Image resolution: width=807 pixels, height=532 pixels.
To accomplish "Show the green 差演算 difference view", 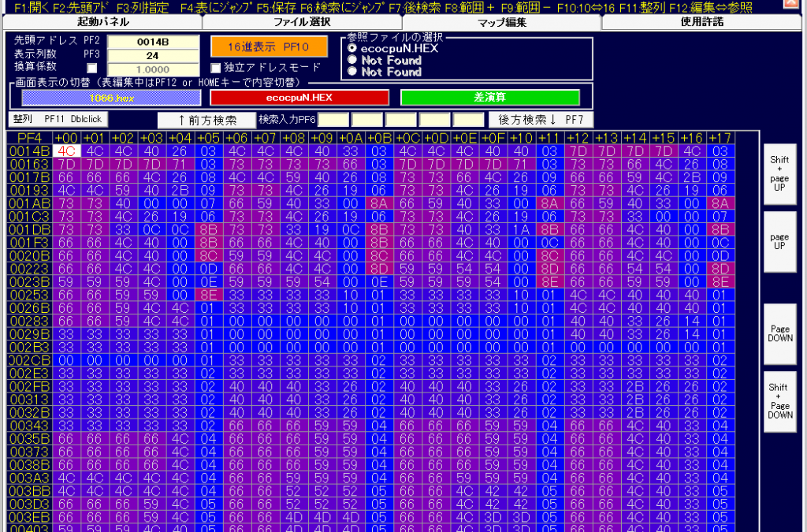I will 489,98.
